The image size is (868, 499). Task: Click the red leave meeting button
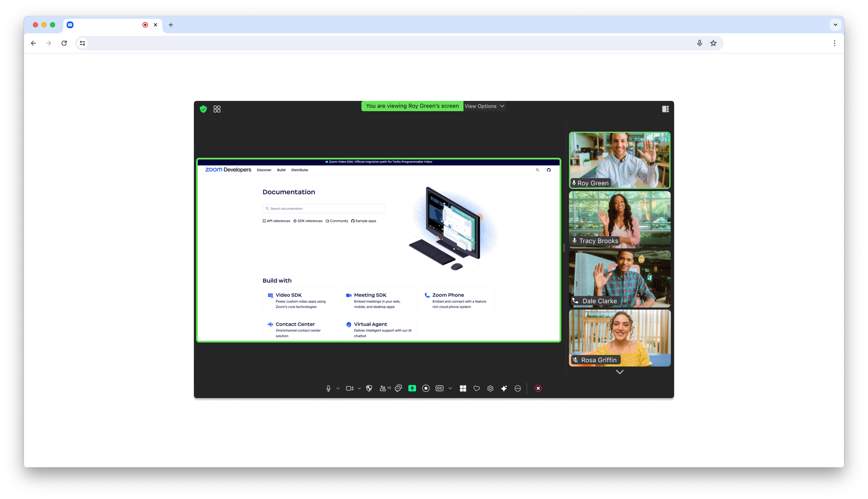[538, 388]
